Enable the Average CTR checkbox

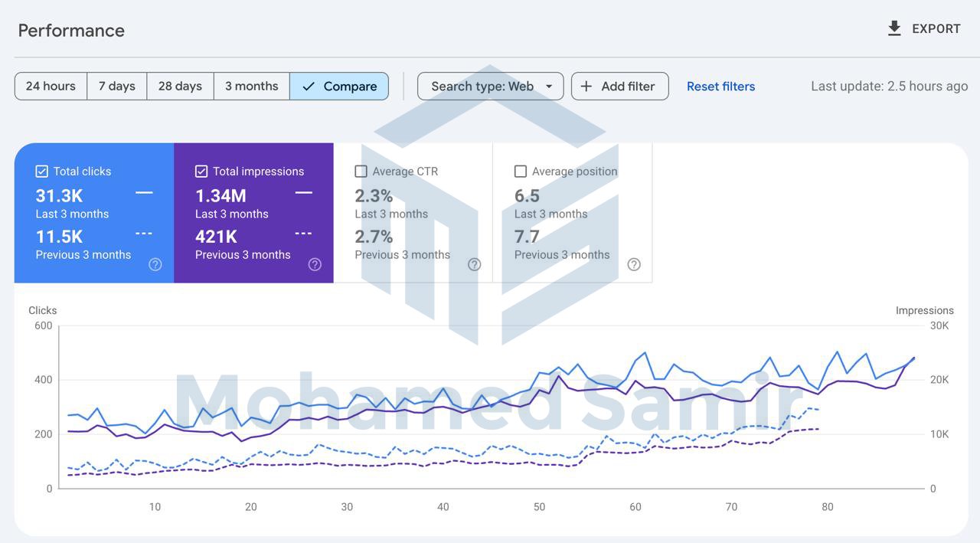pyautogui.click(x=361, y=172)
